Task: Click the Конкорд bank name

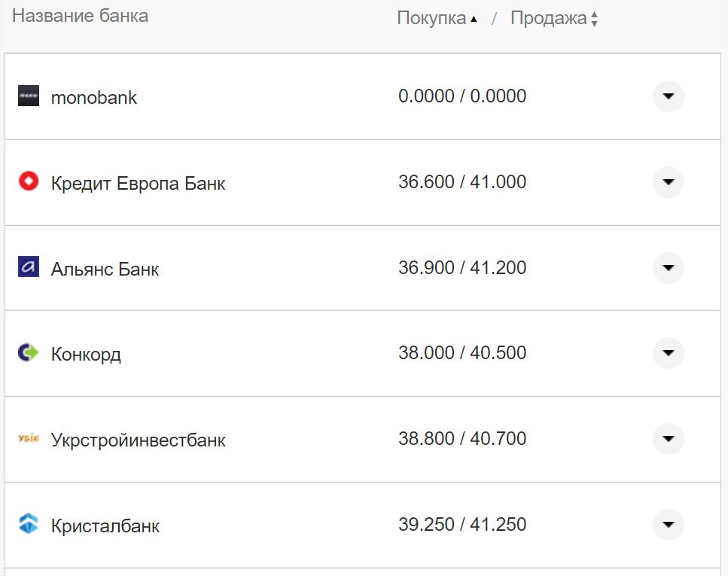Action: click(86, 354)
